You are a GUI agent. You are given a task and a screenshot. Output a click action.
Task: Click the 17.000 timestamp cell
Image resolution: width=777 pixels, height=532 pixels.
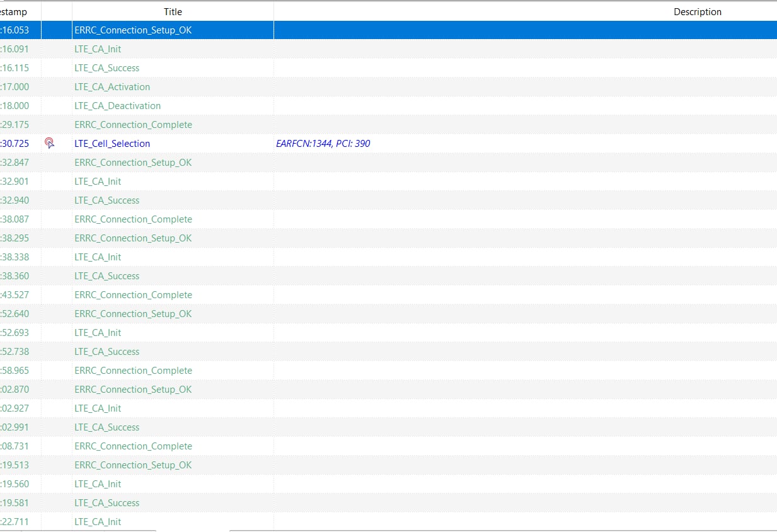click(x=15, y=86)
